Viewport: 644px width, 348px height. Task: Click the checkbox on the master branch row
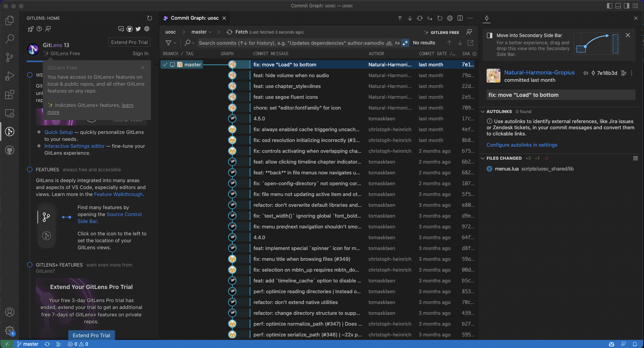pyautogui.click(x=165, y=64)
